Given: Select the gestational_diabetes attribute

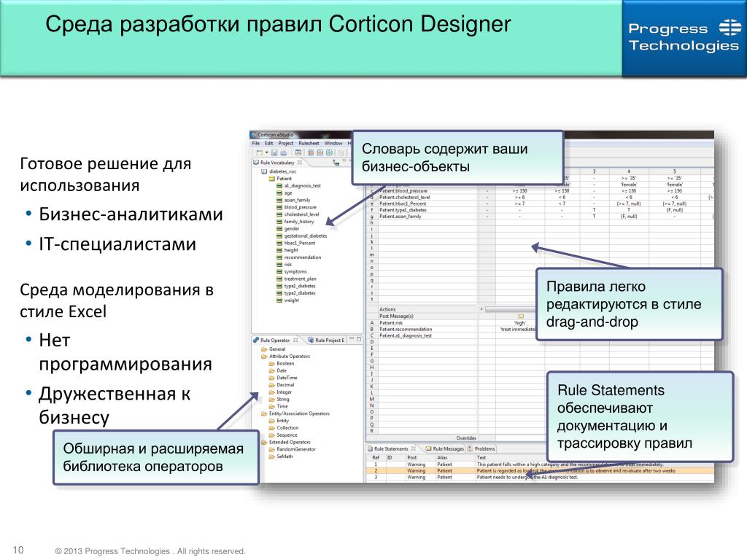Looking at the screenshot, I should pyautogui.click(x=306, y=236).
